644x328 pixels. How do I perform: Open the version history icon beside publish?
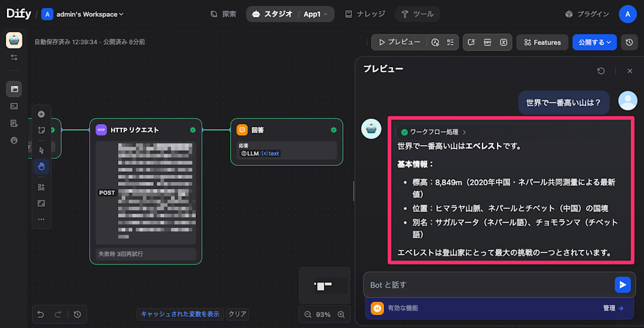pos(629,42)
